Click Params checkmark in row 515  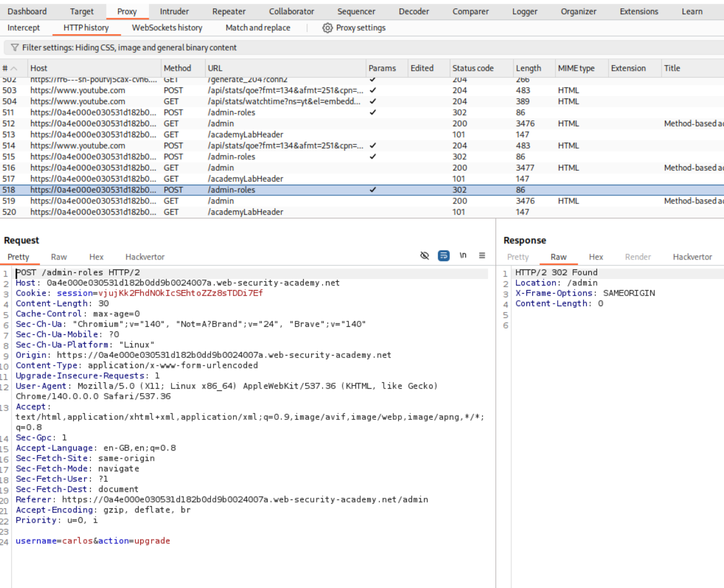373,157
